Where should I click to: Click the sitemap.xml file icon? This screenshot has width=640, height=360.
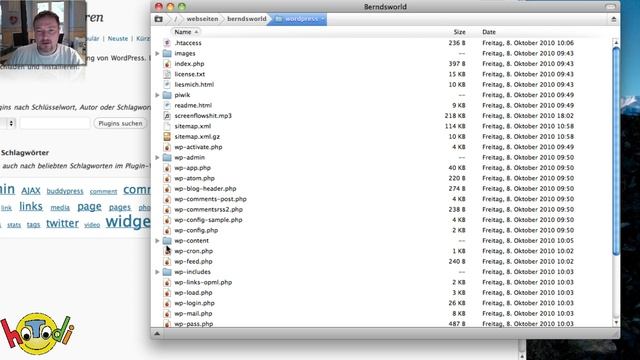167,126
